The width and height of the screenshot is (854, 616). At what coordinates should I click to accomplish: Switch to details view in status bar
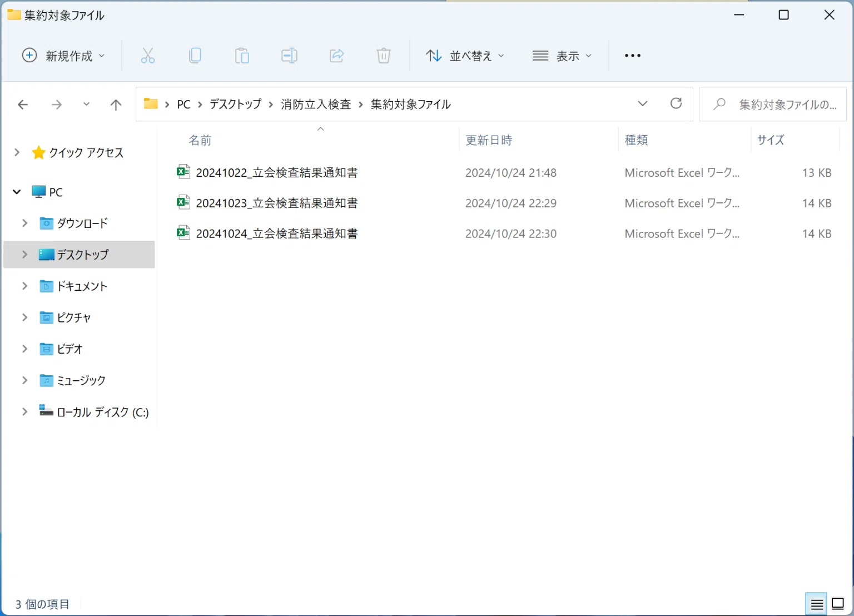816,604
